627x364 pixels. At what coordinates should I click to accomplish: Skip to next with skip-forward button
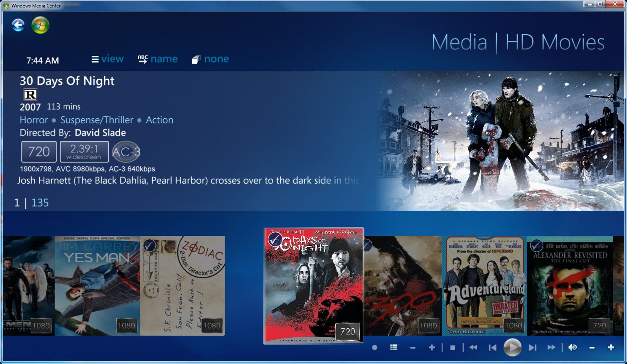point(533,347)
